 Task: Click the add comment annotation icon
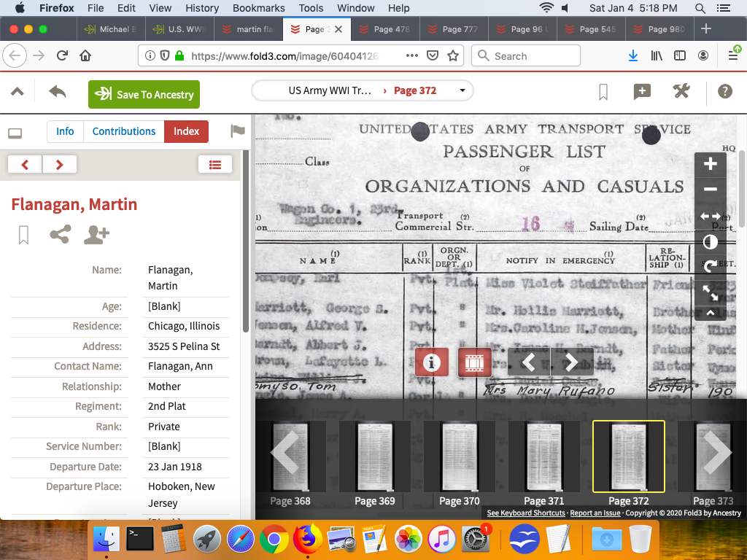[641, 91]
